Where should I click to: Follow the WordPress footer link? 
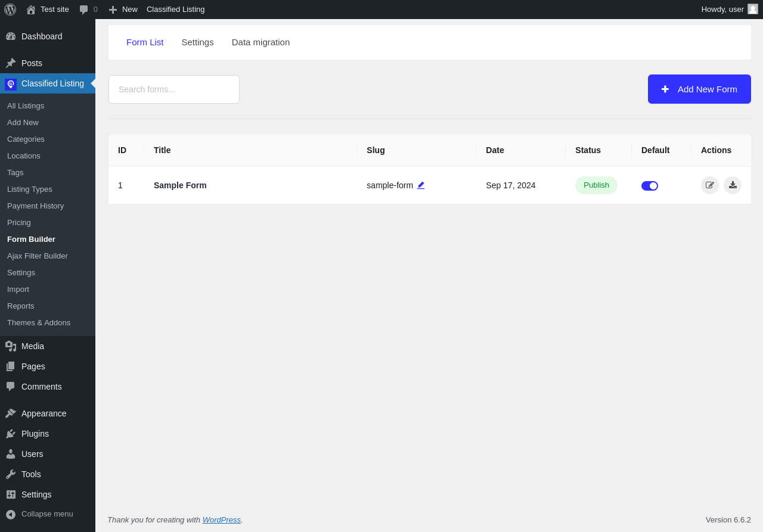(x=221, y=520)
